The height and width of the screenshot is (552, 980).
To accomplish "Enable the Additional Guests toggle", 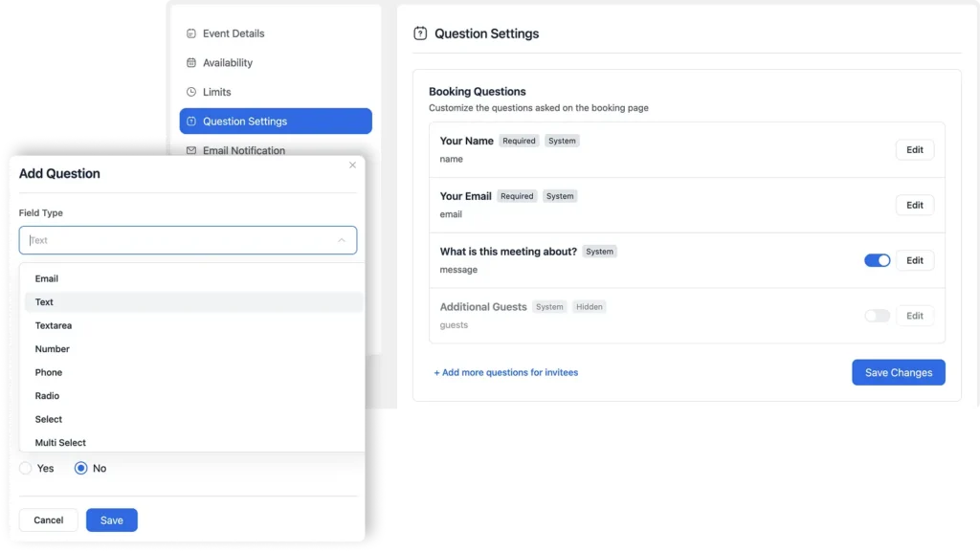I will click(877, 316).
